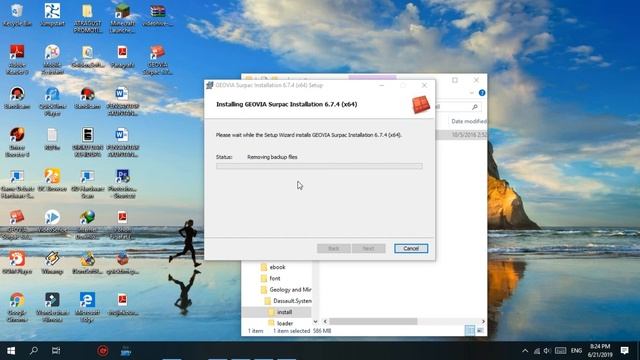Click the Explorer tree scroll-down arrow
The height and width of the screenshot is (360, 640).
pyautogui.click(x=315, y=322)
